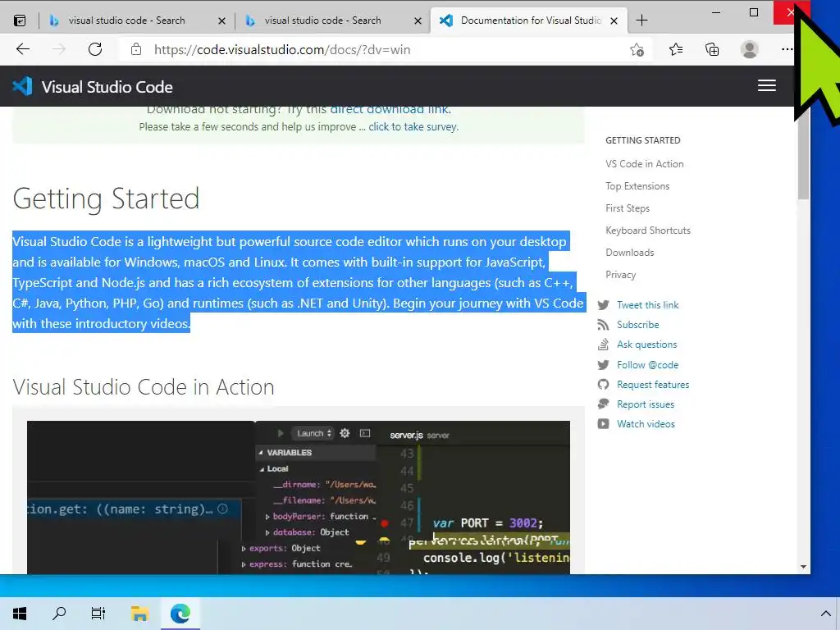This screenshot has width=840, height=630.
Task: Refresh the current page
Action: 95,50
